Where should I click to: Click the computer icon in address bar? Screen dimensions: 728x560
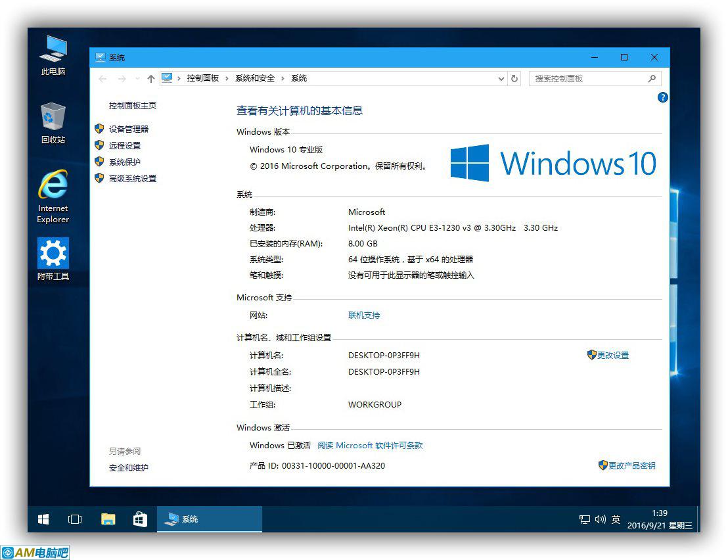[167, 78]
